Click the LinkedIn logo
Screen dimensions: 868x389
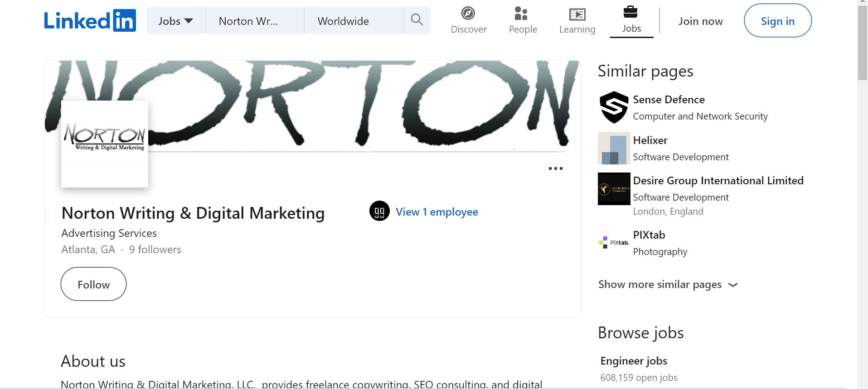click(x=90, y=21)
